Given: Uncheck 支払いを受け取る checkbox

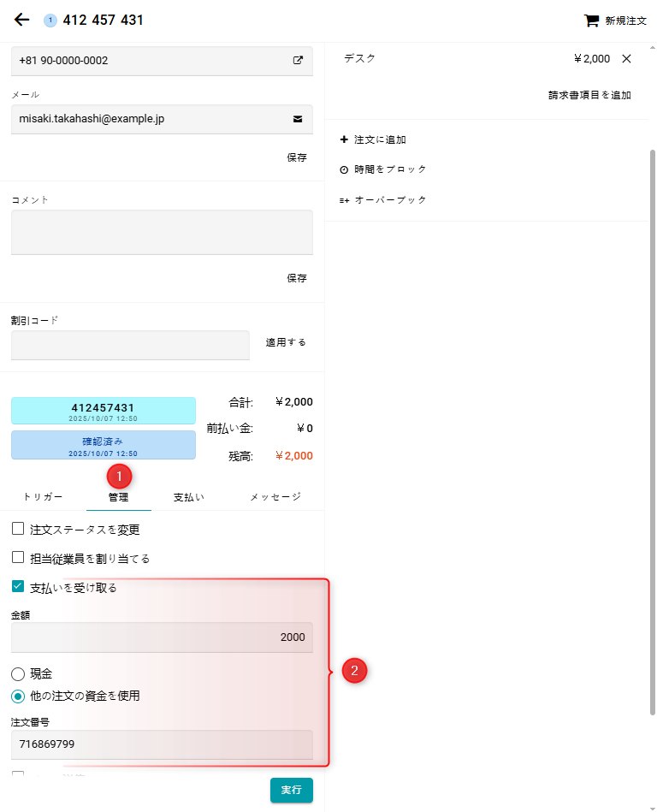Looking at the screenshot, I should [x=18, y=587].
